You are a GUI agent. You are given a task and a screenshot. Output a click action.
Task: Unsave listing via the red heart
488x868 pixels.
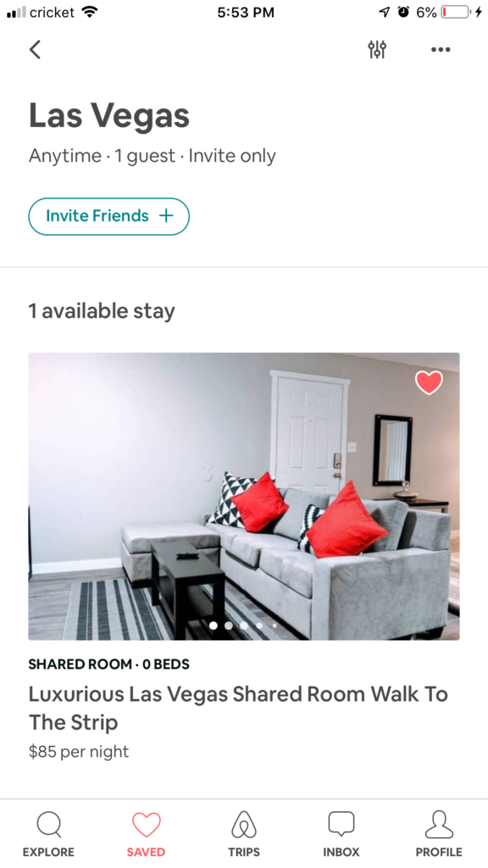[429, 382]
